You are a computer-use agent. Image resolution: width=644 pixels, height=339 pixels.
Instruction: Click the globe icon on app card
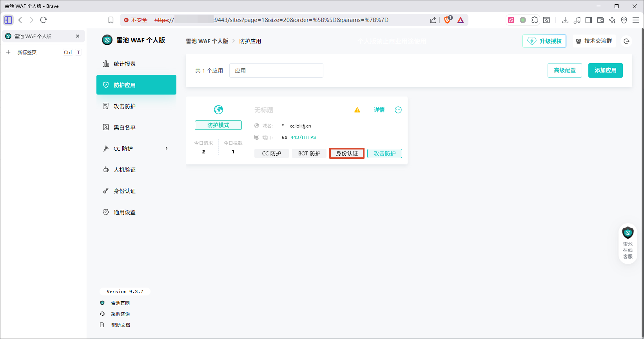(x=218, y=109)
